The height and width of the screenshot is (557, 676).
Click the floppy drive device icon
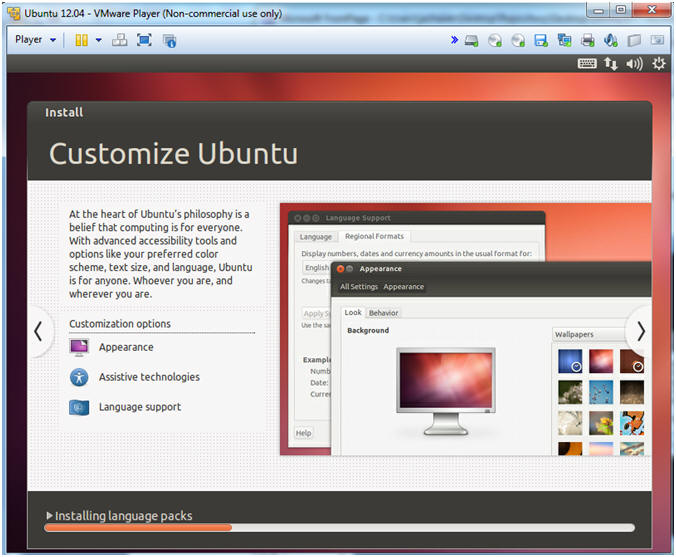point(541,41)
